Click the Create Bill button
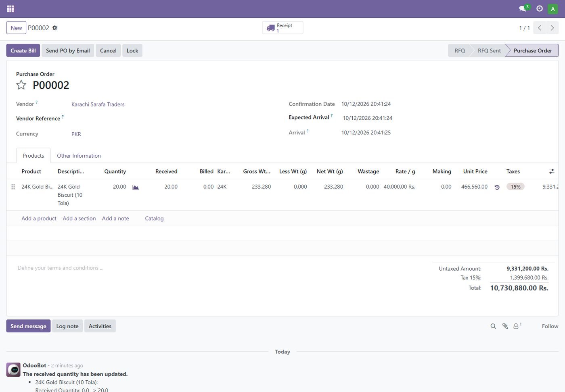Screen dimensions: 565x392 [23, 50]
